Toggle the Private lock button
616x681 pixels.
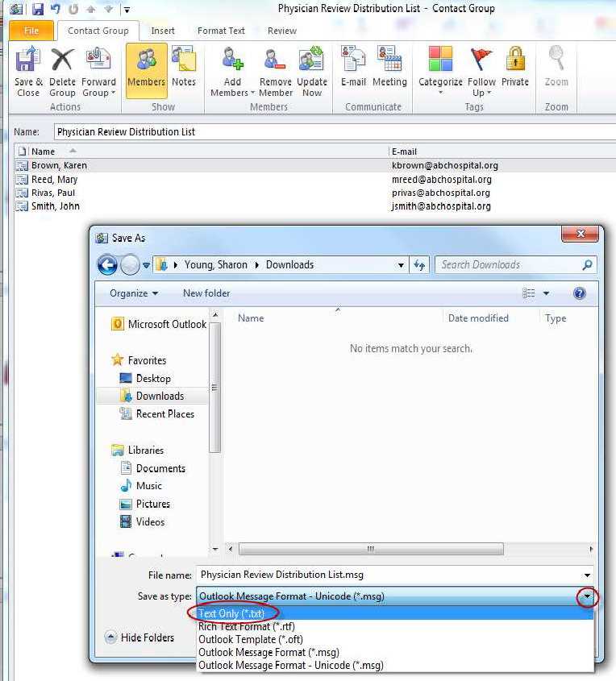[515, 68]
